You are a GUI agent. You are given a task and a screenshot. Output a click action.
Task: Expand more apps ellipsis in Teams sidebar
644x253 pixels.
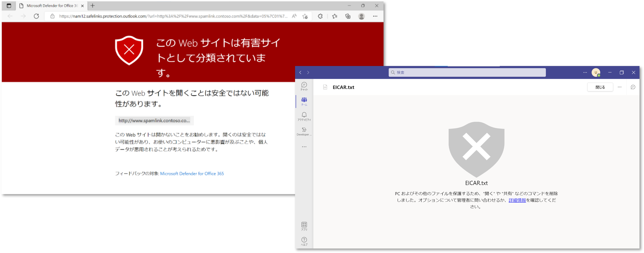(x=304, y=147)
